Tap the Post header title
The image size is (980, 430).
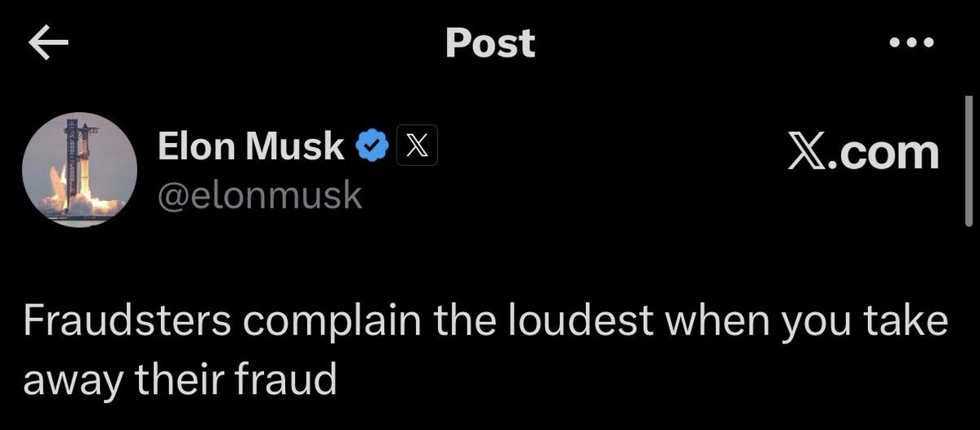pyautogui.click(x=490, y=43)
